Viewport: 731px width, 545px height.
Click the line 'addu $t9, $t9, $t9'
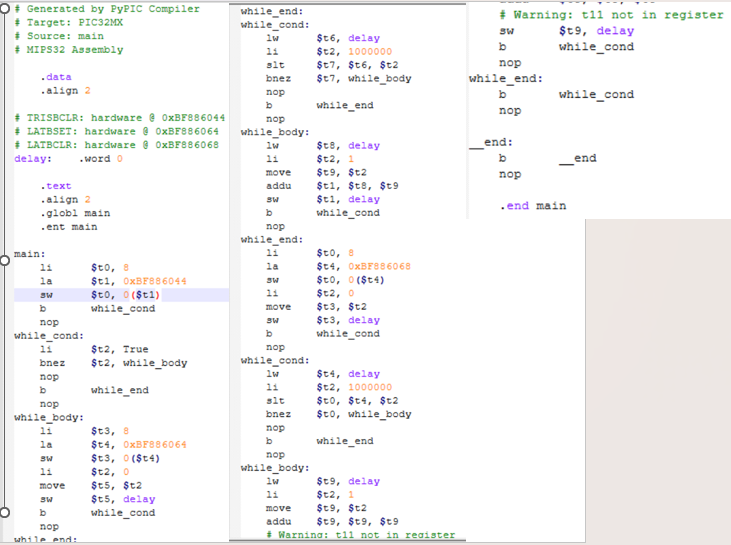(332, 521)
